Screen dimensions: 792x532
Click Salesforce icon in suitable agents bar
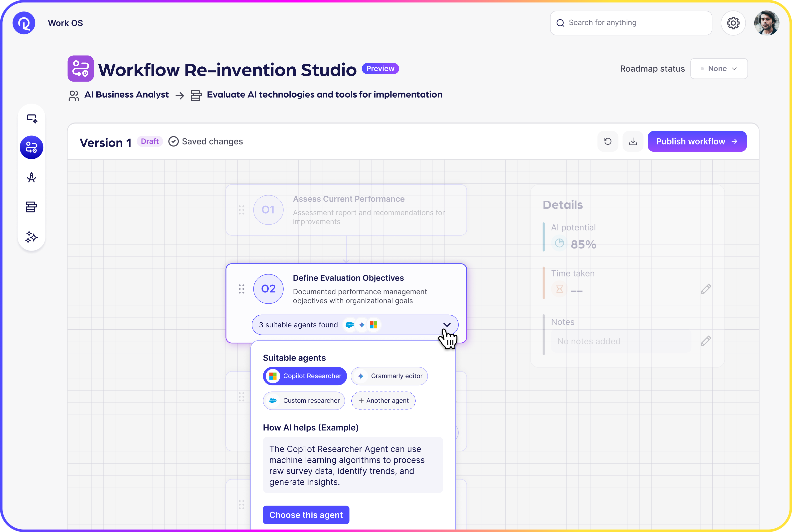350,325
